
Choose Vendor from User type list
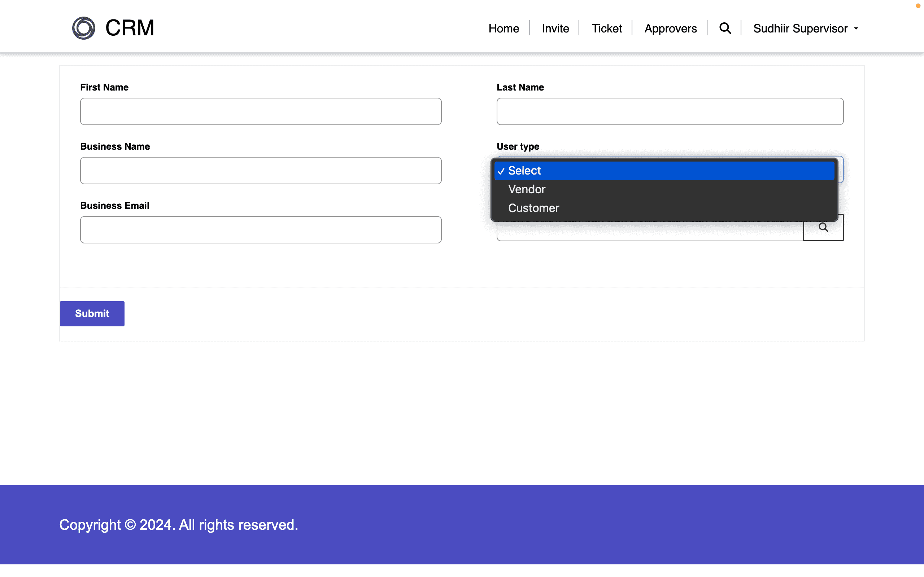coord(527,189)
